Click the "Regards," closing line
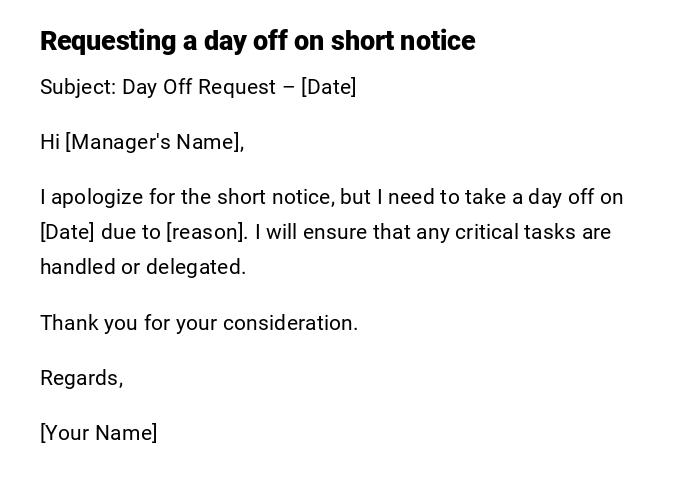This screenshot has height=495, width=700. click(81, 378)
